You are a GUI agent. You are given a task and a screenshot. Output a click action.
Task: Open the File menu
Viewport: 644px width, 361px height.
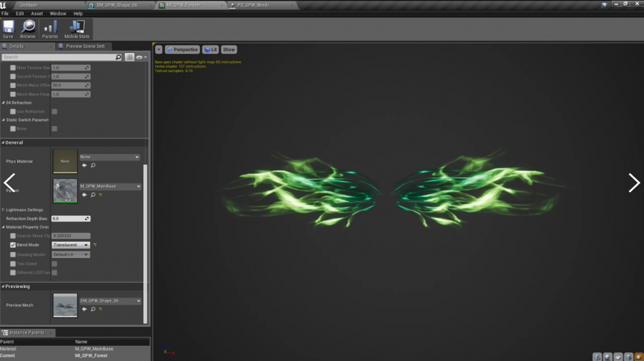[5, 14]
